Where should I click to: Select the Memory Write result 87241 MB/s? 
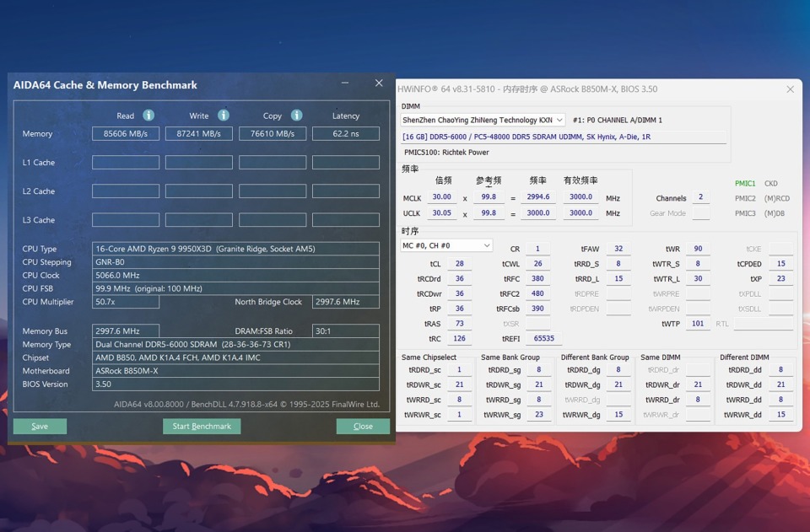pos(199,134)
